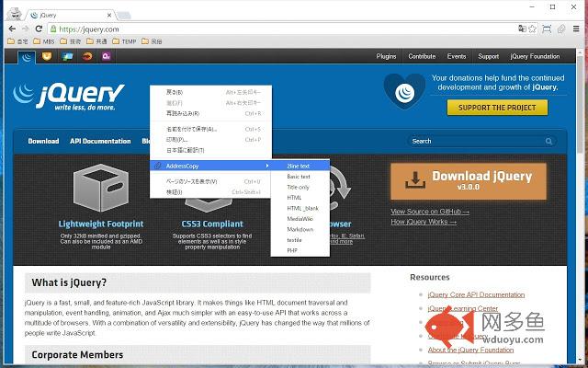The height and width of the screenshot is (368, 588).
Task: Click the incognito avatar icon
Action: click(15, 15)
